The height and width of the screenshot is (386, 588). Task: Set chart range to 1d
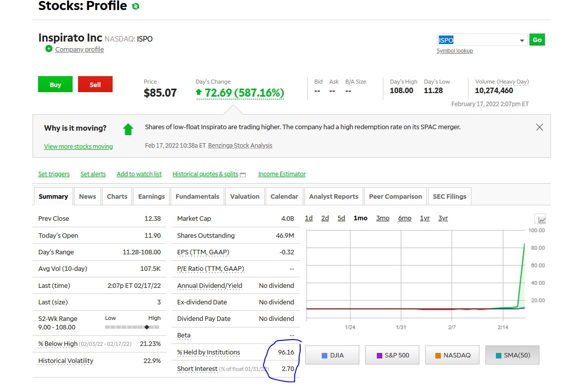(x=309, y=218)
